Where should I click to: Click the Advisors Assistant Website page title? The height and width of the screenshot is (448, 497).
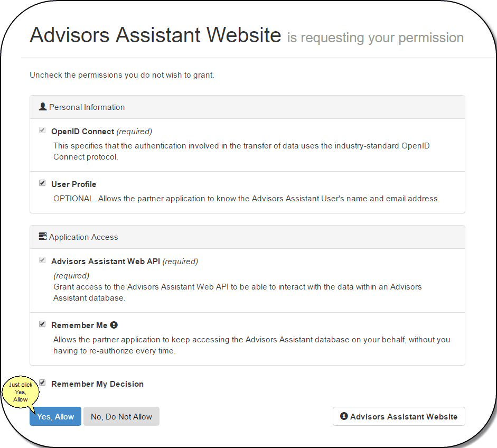pos(155,35)
